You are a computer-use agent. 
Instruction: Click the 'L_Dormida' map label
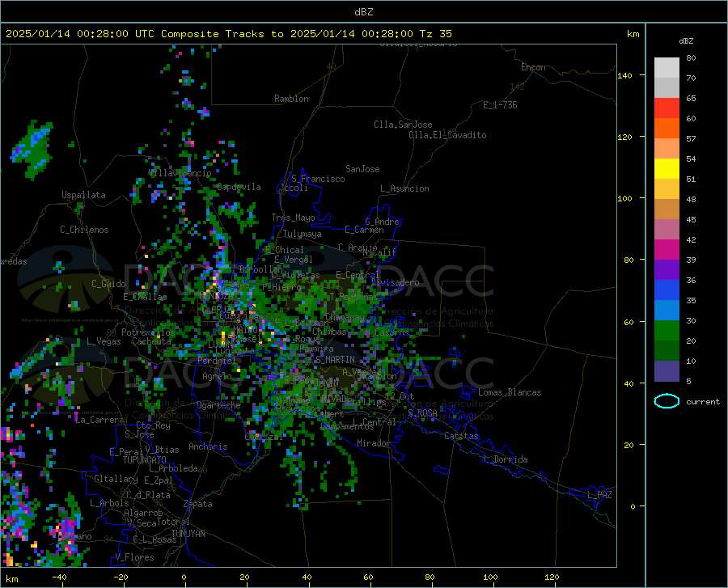505,459
